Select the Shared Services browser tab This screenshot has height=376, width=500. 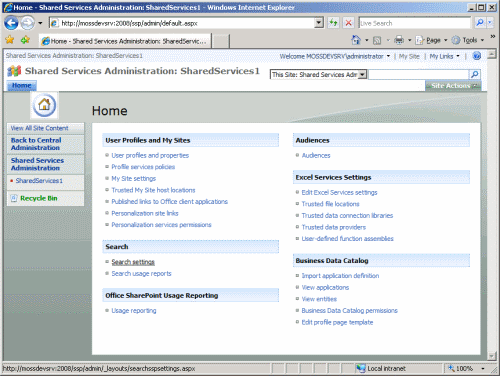pyautogui.click(x=125, y=41)
